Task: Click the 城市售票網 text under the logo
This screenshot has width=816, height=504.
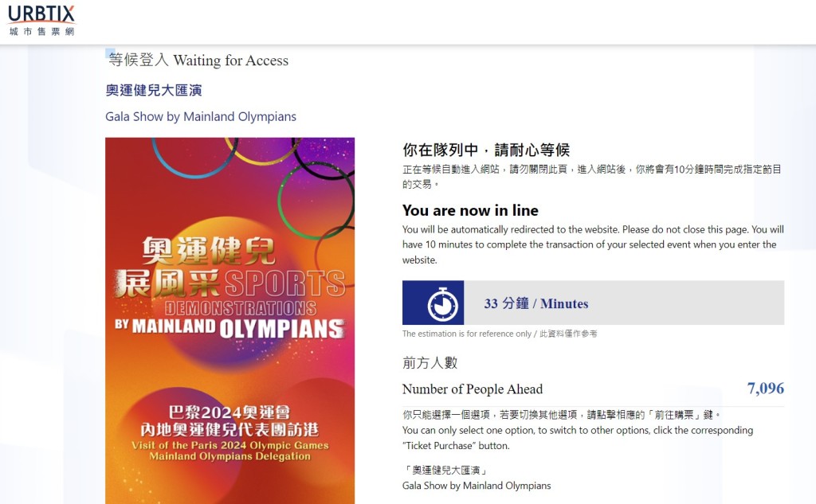Action: (41, 32)
